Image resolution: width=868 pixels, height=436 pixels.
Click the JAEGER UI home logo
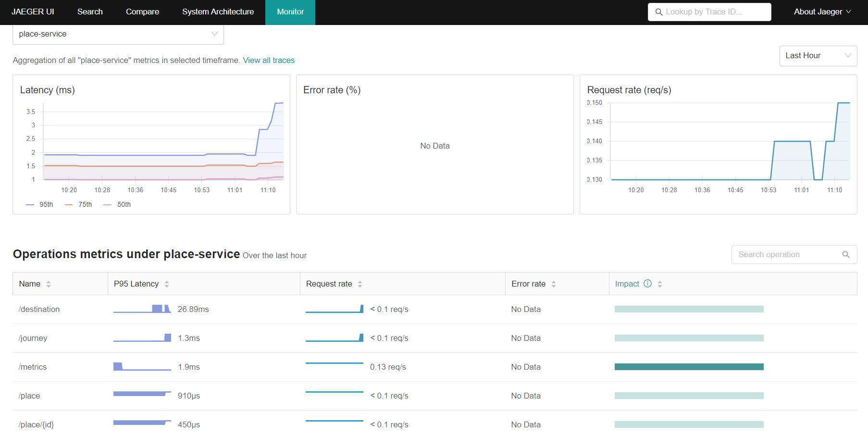click(33, 12)
